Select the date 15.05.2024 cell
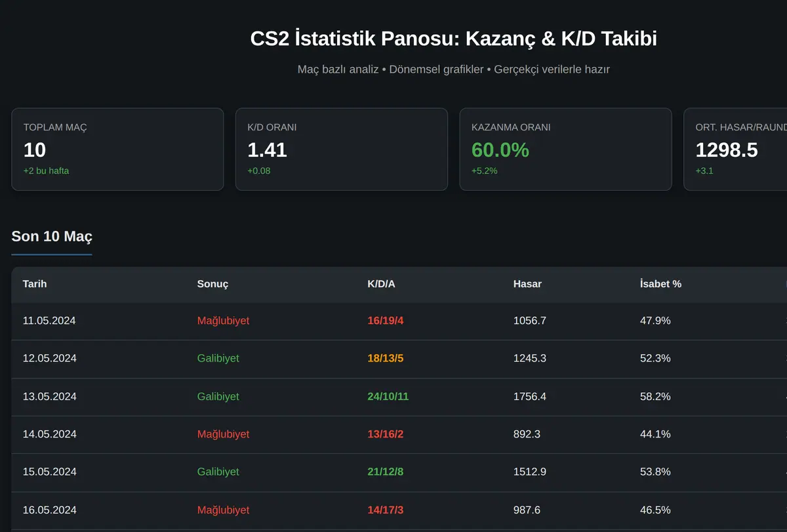The width and height of the screenshot is (787, 532). coord(49,472)
